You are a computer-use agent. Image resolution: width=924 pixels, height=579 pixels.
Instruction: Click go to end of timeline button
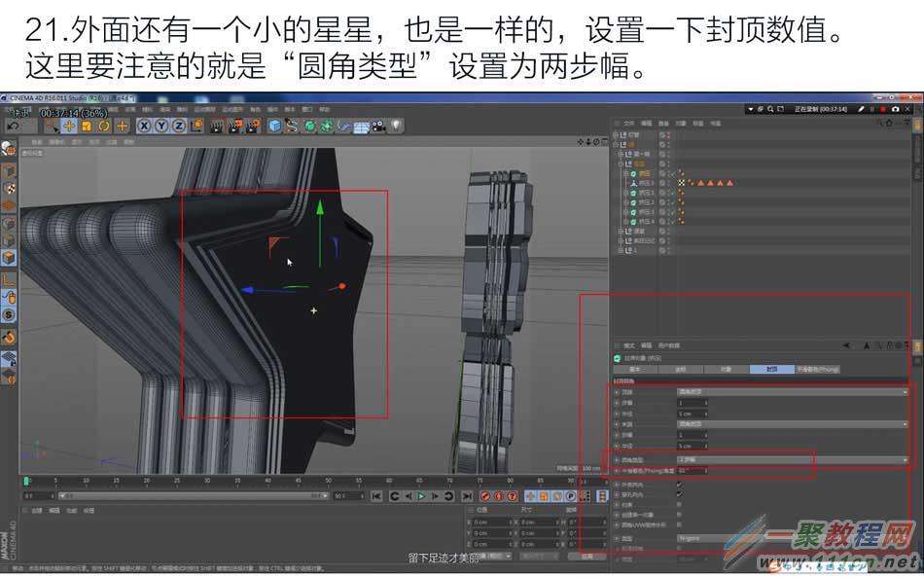click(x=467, y=496)
